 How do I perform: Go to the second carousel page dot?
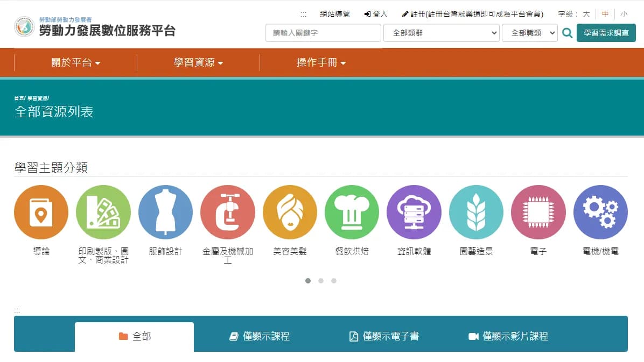pos(321,281)
